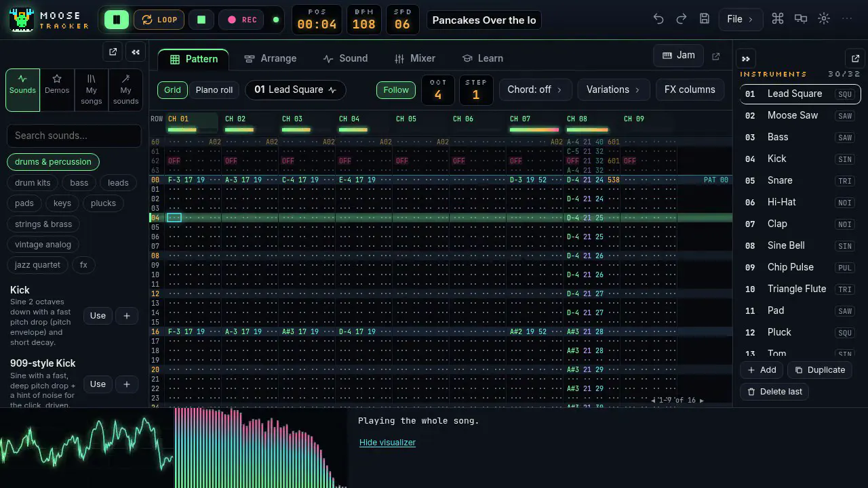868x488 pixels.
Task: Collapse the left sidebar with double chevron
Action: [x=136, y=52]
